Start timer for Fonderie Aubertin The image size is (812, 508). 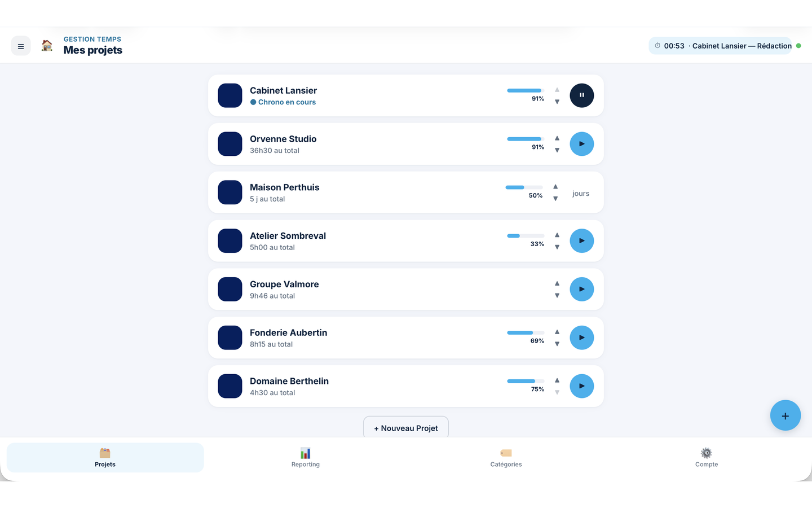pos(581,338)
